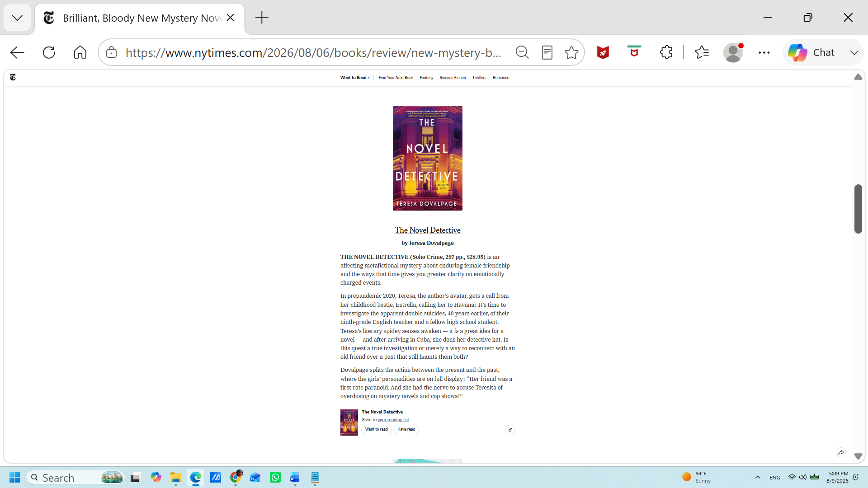This screenshot has height=488, width=868.
Task: Click the ENG language indicator
Action: 775,478
